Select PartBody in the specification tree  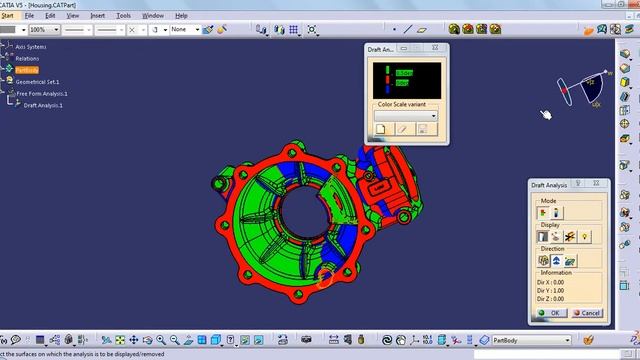(x=27, y=70)
